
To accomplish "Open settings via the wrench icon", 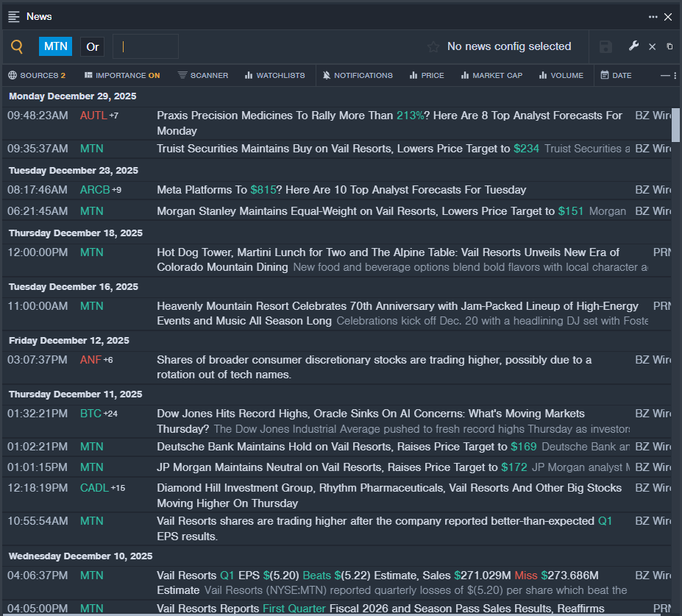I will click(x=633, y=46).
